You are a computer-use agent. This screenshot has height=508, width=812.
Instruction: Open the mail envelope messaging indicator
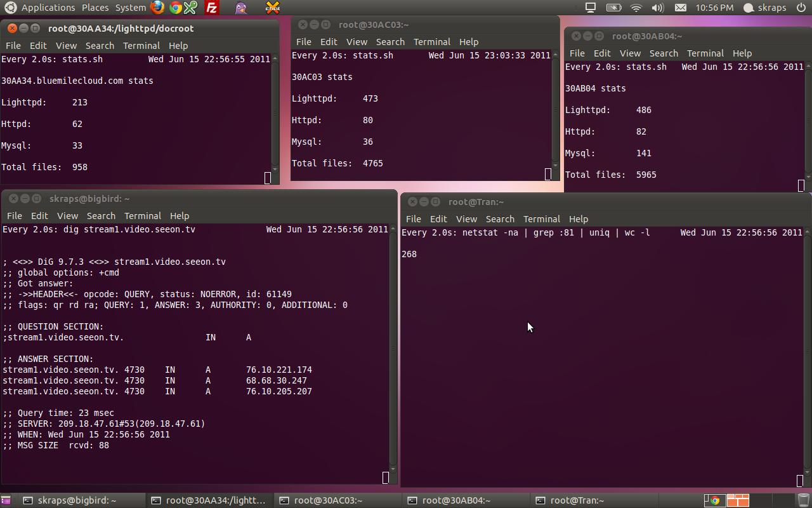(680, 8)
